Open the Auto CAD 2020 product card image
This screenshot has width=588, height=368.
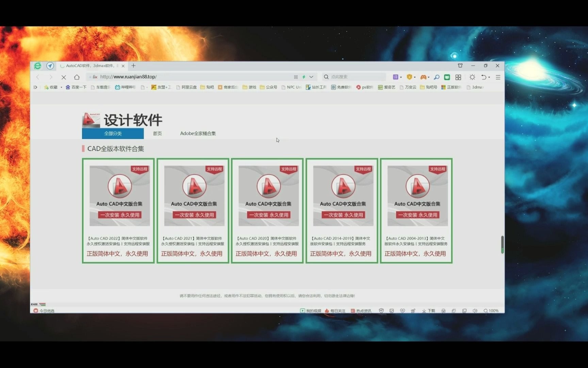click(x=268, y=196)
